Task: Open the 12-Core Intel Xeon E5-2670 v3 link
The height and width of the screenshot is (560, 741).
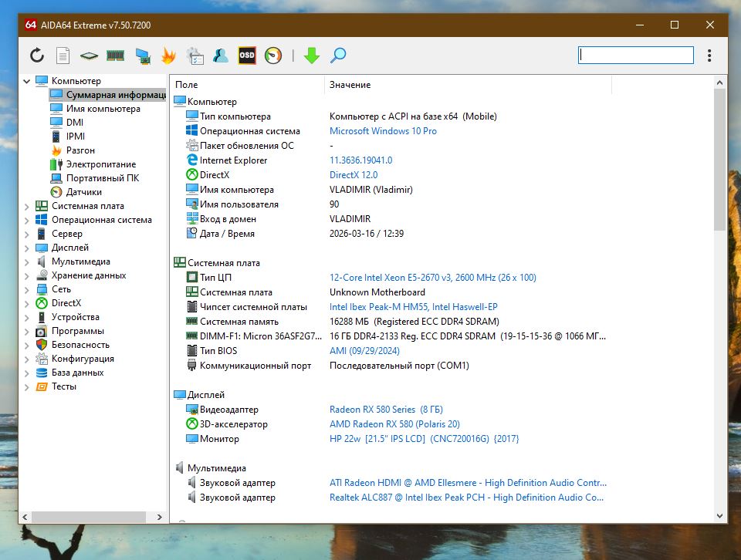Action: (432, 278)
